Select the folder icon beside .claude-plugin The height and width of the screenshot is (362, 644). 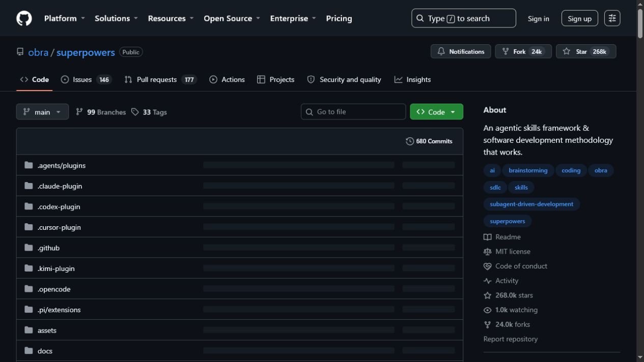(x=29, y=186)
